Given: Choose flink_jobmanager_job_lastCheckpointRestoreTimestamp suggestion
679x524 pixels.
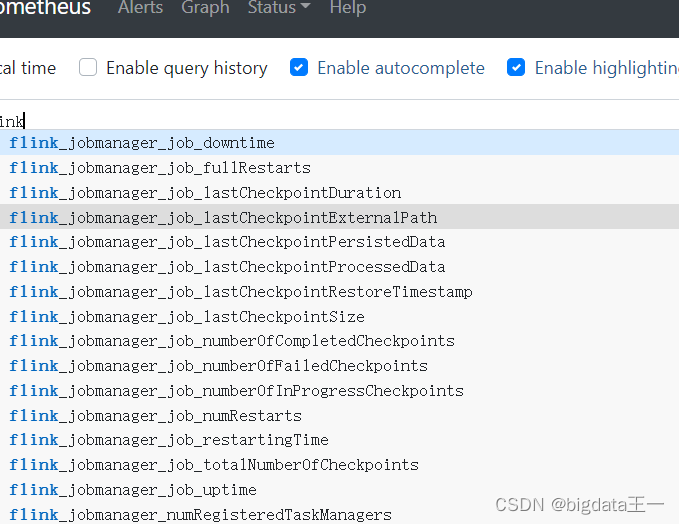Looking at the screenshot, I should [x=340, y=291].
